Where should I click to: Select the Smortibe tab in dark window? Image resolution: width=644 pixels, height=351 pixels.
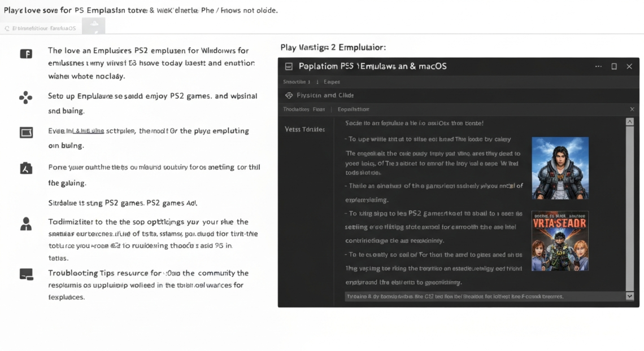tap(297, 82)
